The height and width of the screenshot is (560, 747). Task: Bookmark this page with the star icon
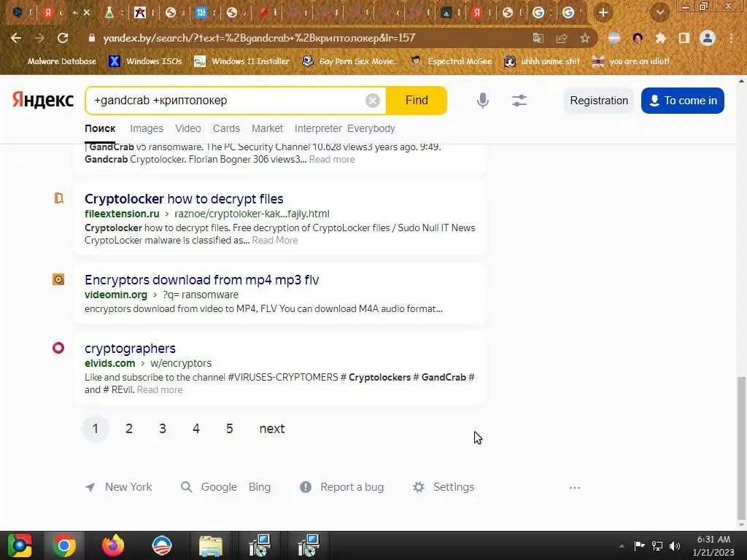585,38
